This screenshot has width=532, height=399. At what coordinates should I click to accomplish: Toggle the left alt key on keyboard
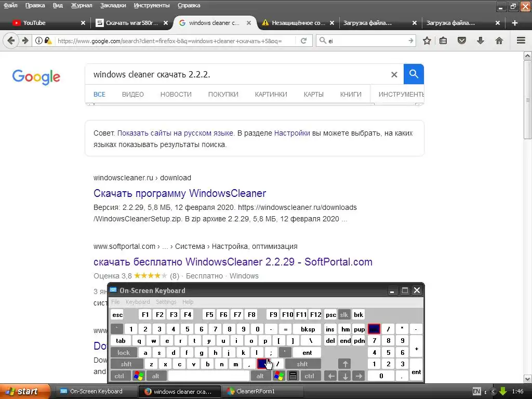(x=155, y=376)
